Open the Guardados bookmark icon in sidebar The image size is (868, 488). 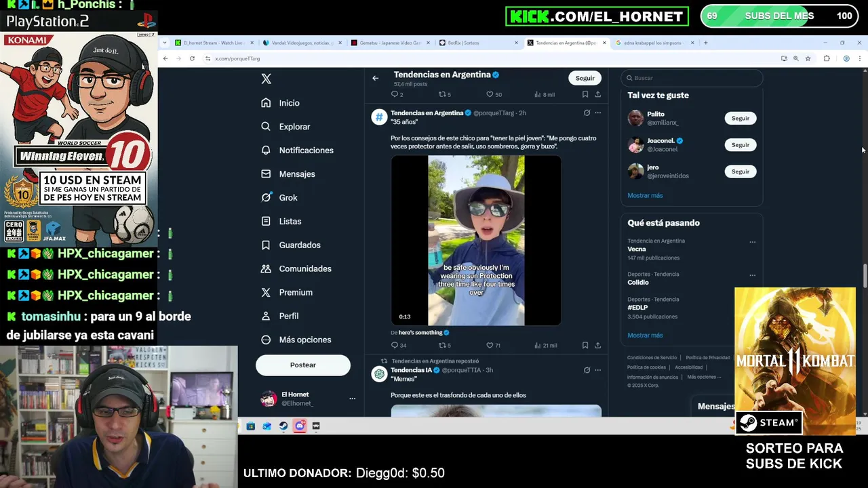pyautogui.click(x=266, y=245)
